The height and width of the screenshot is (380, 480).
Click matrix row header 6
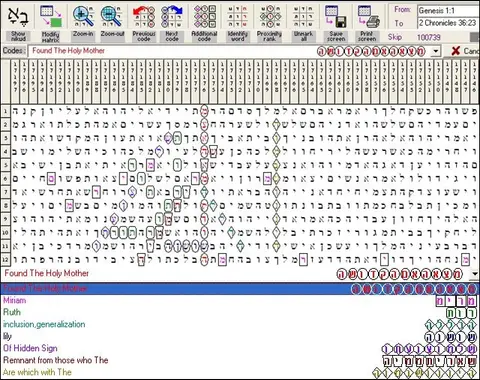(x=5, y=178)
